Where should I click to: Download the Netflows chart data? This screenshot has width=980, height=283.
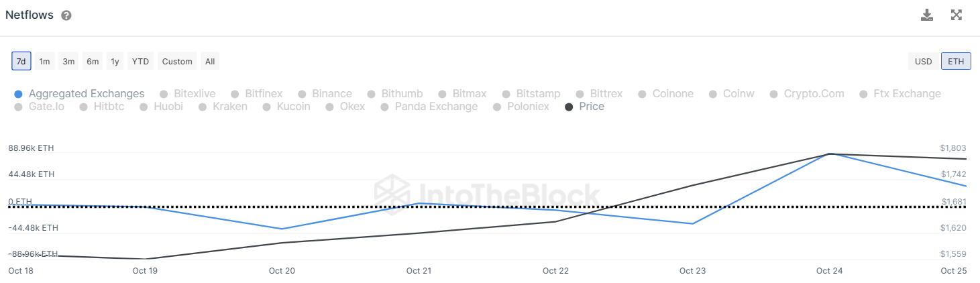point(927,15)
